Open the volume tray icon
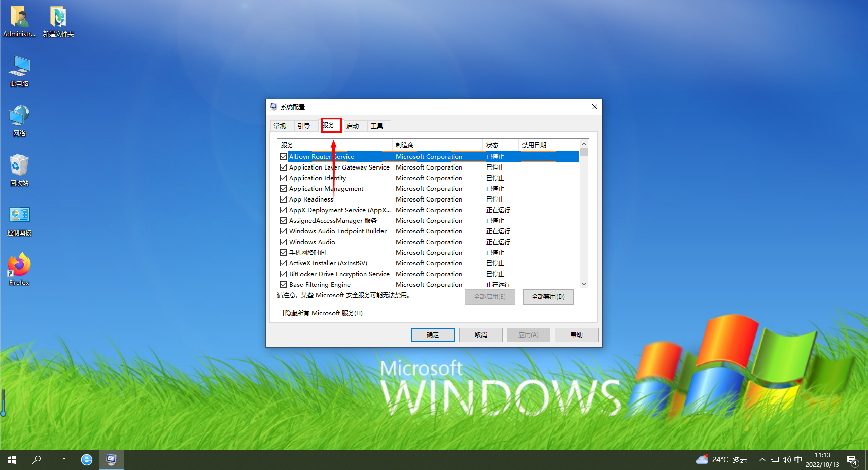This screenshot has height=470, width=868. [x=786, y=460]
